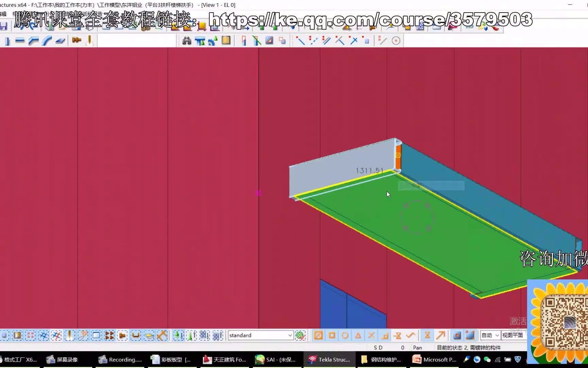This screenshot has height=368, width=588.
Task: Switch to 屏幕录像 in the taskbar
Action: pos(62,359)
